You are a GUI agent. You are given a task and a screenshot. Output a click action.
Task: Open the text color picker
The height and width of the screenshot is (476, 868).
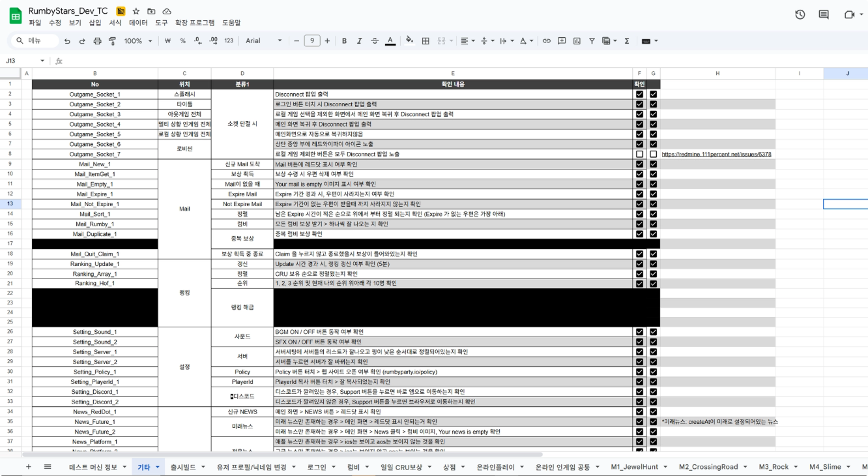(390, 41)
